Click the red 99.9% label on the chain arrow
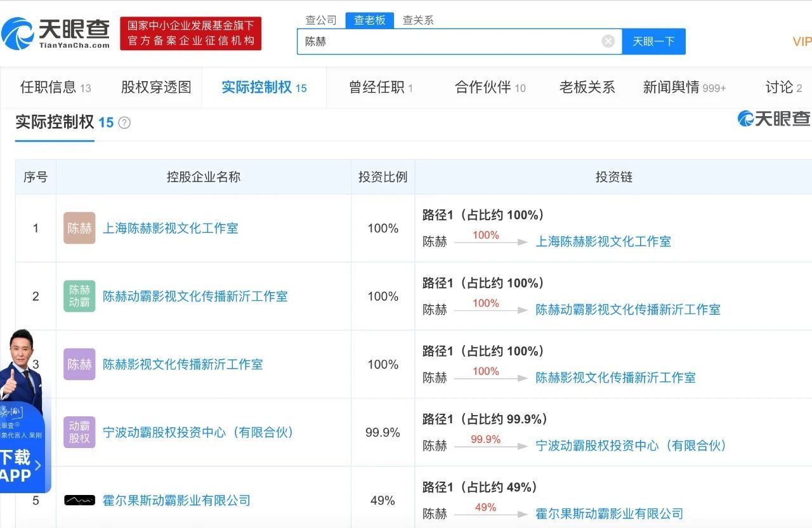 486,439
